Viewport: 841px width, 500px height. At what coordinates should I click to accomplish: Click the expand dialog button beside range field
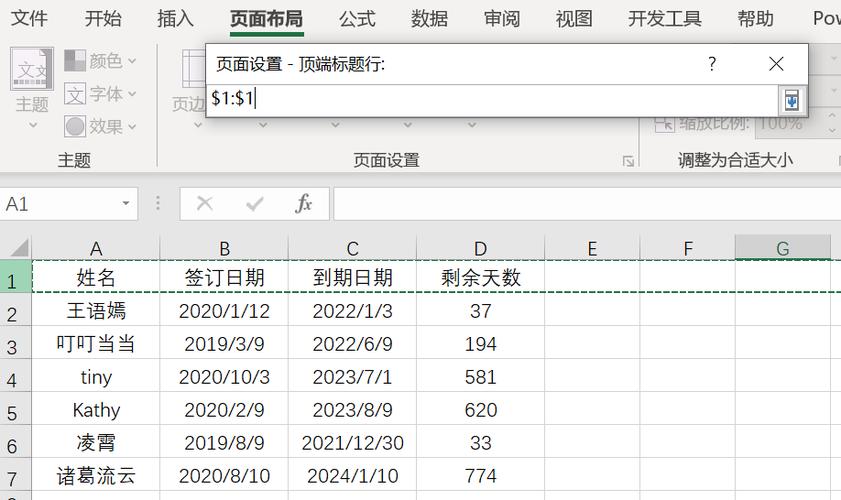(792, 100)
